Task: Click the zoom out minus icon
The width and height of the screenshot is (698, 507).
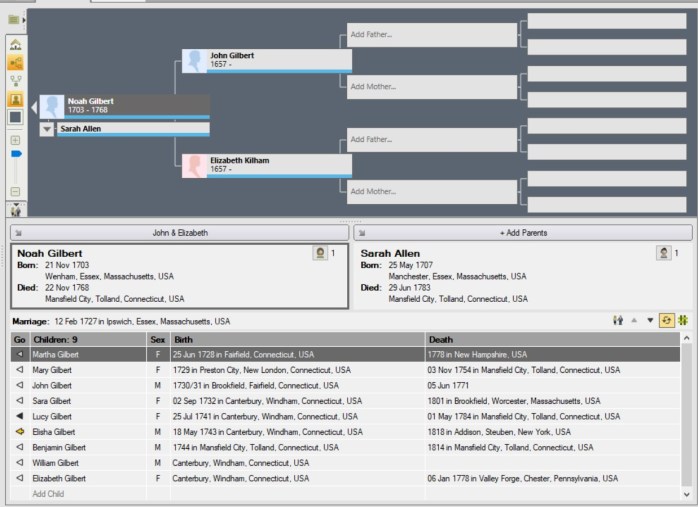Action: point(15,191)
